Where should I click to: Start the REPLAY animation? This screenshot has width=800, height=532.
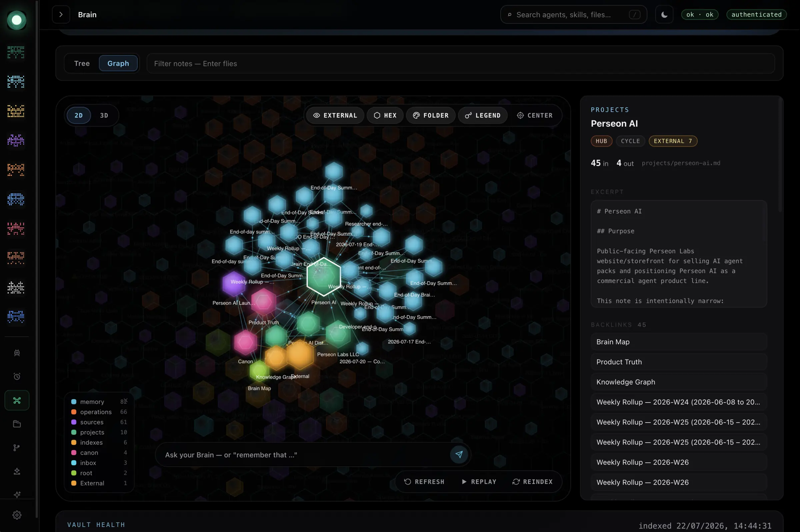point(479,482)
